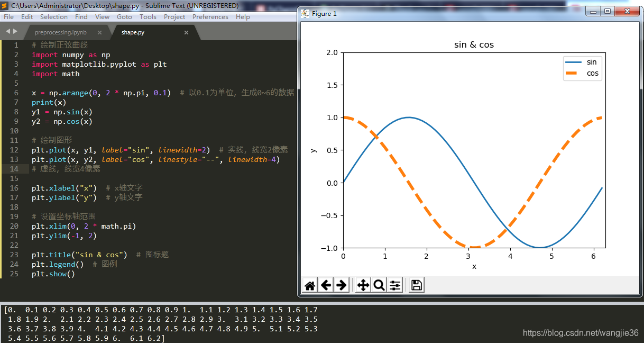
Task: Click the forward arrow in the figure toolbar
Action: pyautogui.click(x=342, y=285)
